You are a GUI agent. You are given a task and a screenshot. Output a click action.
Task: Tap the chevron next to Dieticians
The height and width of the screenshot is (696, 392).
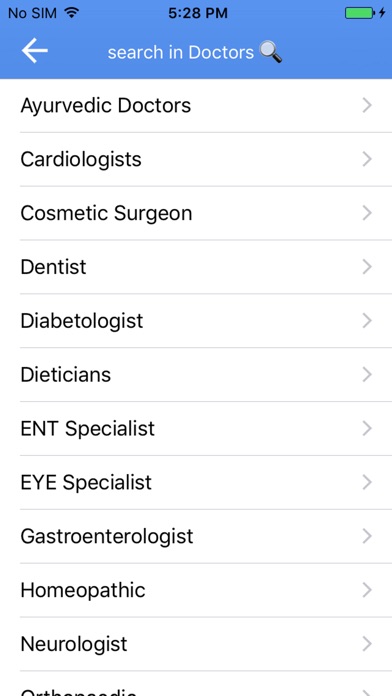(x=367, y=375)
